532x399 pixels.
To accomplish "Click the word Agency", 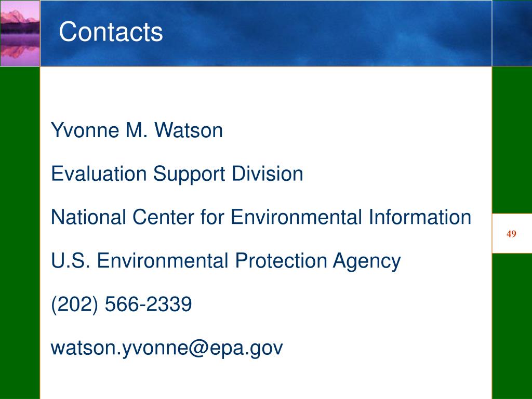I will 366,262.
